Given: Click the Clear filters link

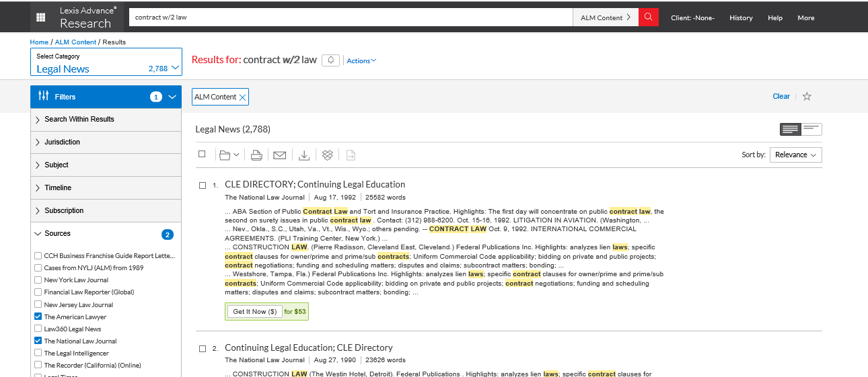Looking at the screenshot, I should (x=781, y=96).
